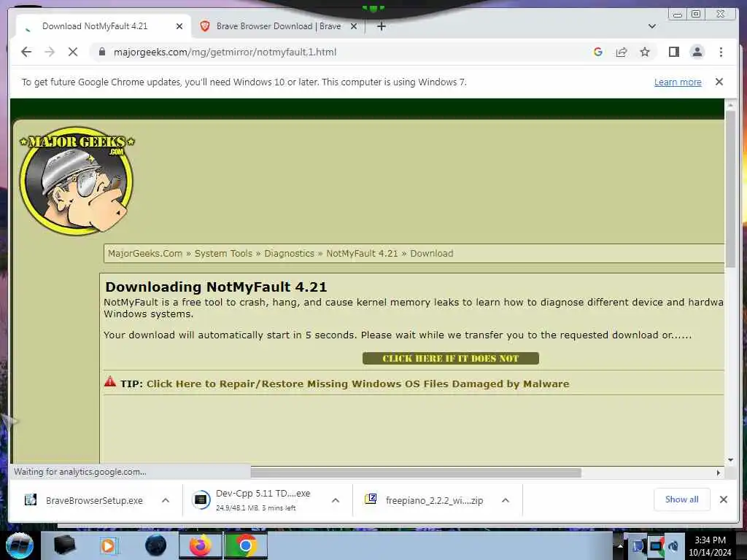Viewport: 747px width, 560px height.
Task: Click the Google icon in address bar
Action: 598,52
